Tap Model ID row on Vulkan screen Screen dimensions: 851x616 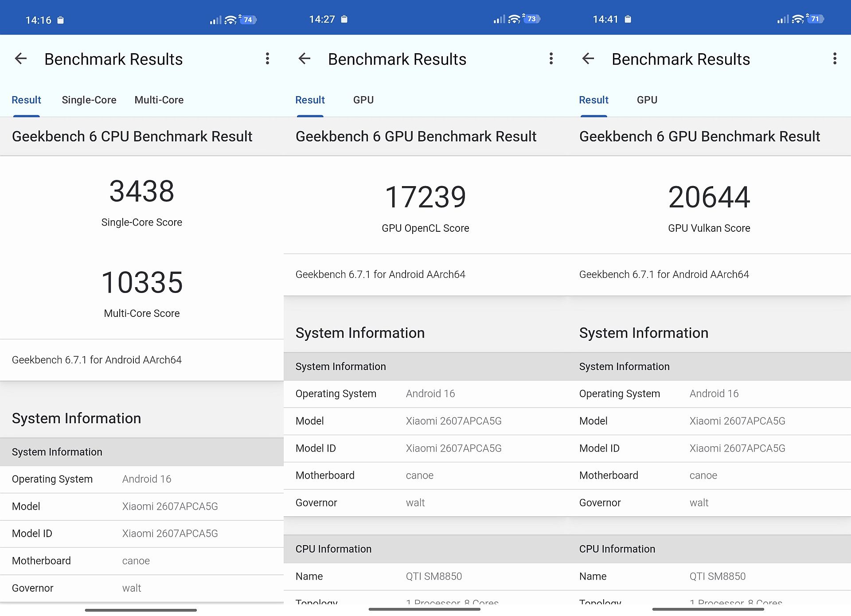(x=709, y=448)
